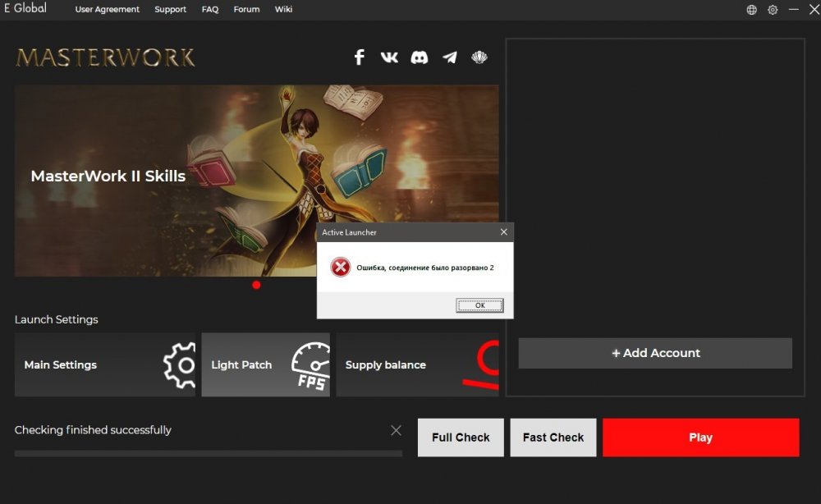Click the shell-shaped social icon
The width and height of the screenshot is (821, 504).
479,57
